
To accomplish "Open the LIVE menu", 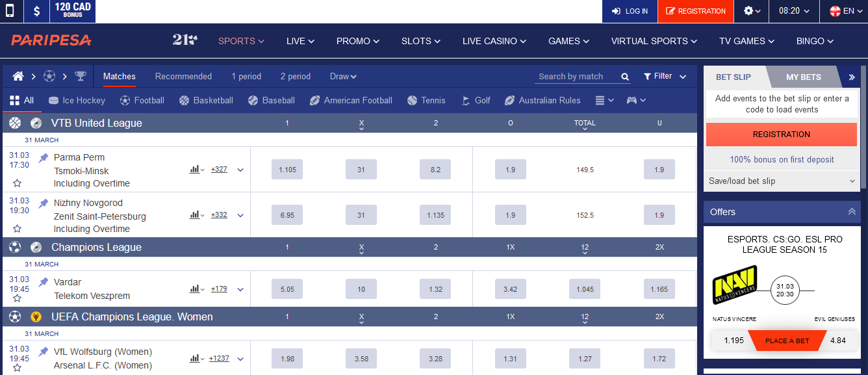I will click(x=300, y=41).
